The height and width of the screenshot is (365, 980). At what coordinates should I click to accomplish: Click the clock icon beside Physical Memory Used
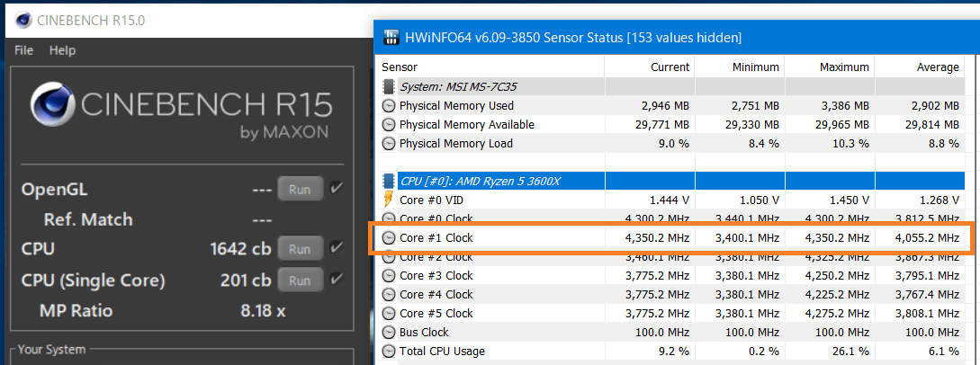(x=389, y=105)
